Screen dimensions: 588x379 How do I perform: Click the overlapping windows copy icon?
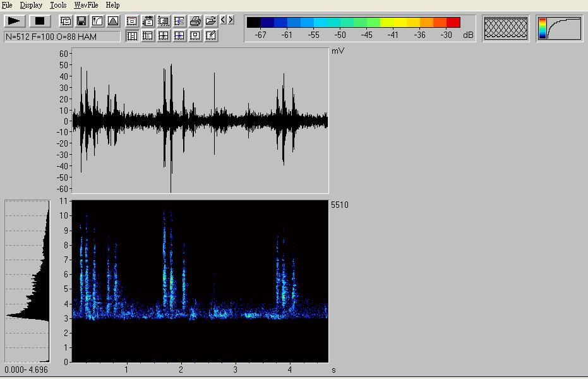[x=66, y=21]
